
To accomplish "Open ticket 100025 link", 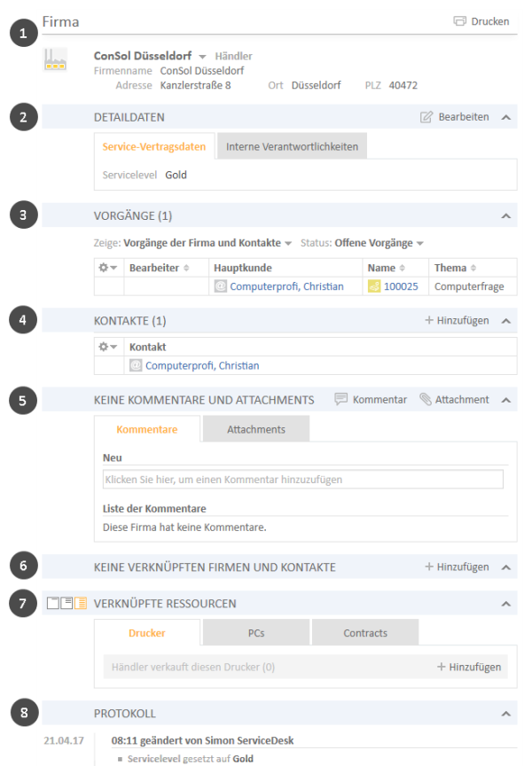I will click(x=401, y=286).
